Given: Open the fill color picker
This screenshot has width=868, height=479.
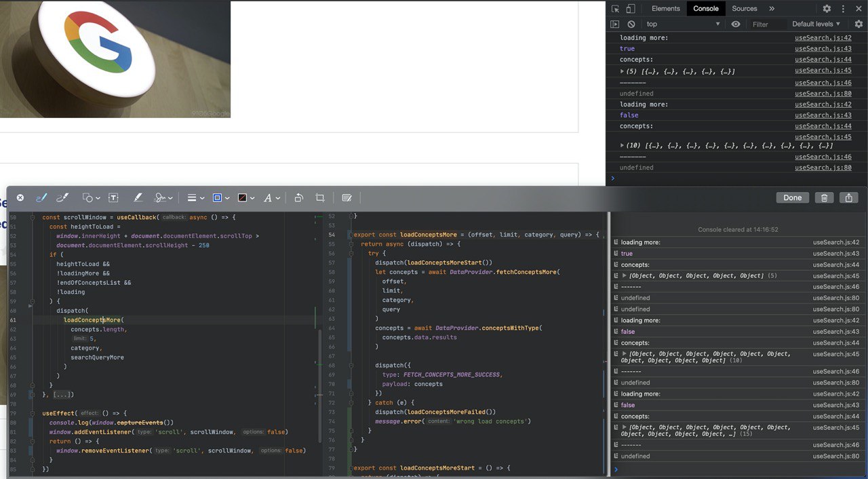Looking at the screenshot, I should click(x=245, y=197).
